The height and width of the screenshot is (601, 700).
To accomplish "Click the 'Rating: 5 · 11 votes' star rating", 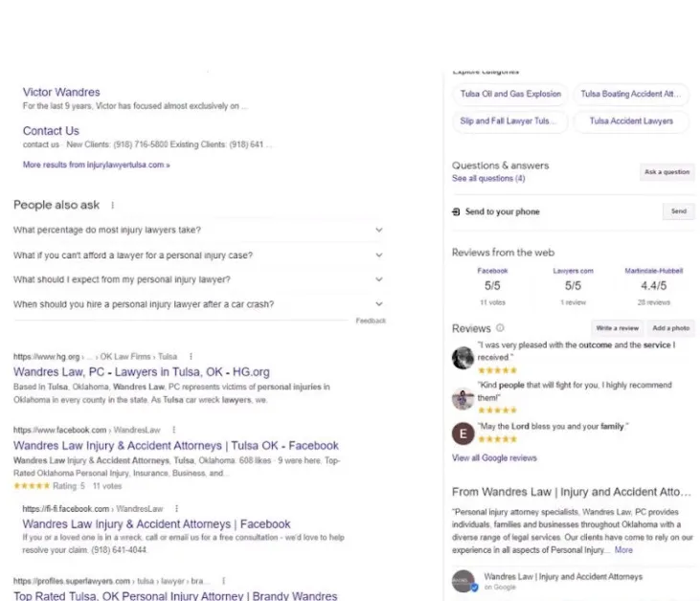I will [x=67, y=486].
